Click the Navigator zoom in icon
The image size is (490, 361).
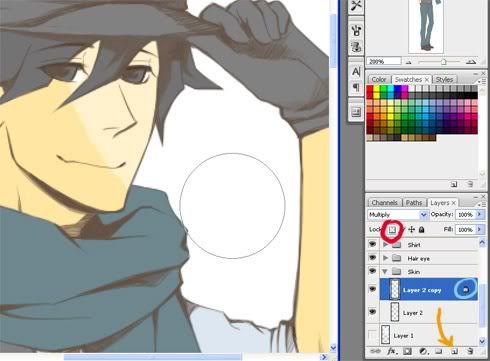(x=471, y=62)
